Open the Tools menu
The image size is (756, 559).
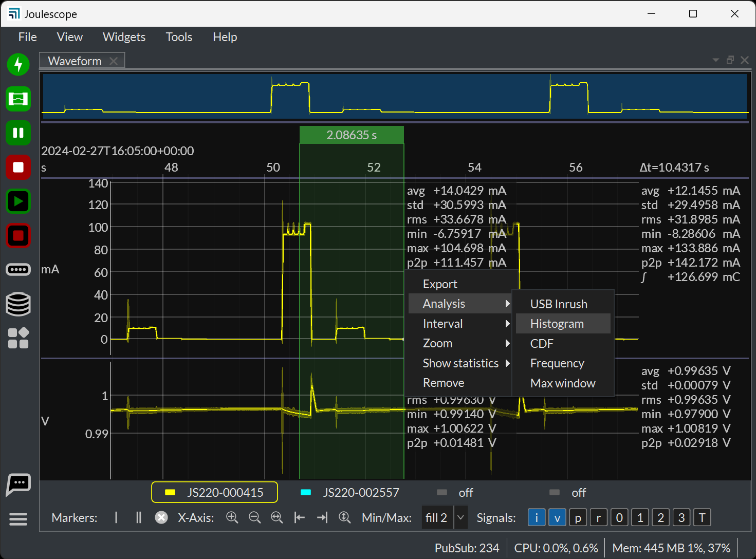pos(179,37)
